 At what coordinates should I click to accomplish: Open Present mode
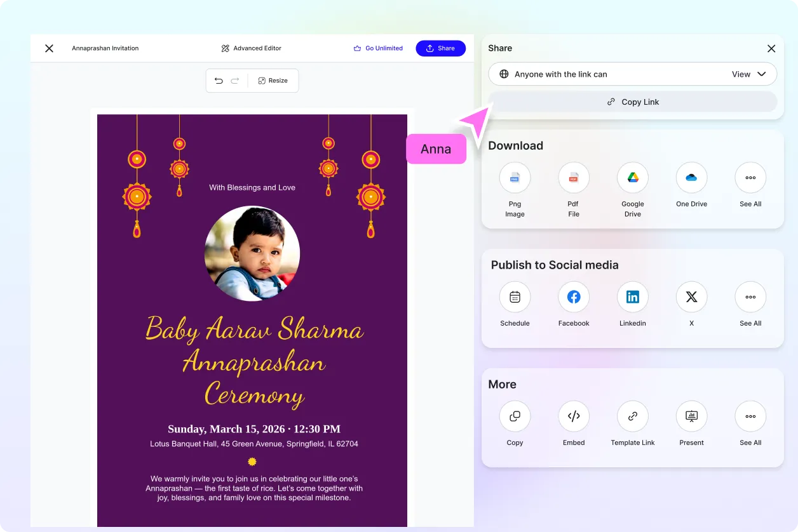pos(691,416)
